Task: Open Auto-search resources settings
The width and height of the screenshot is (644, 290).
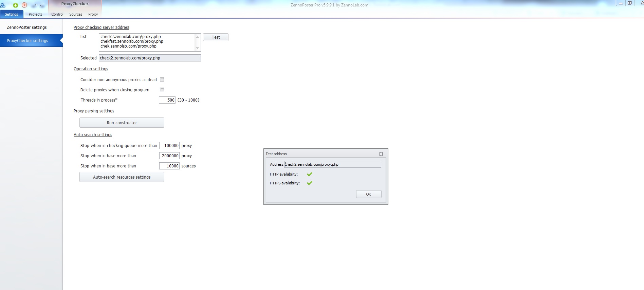Action: pyautogui.click(x=122, y=177)
